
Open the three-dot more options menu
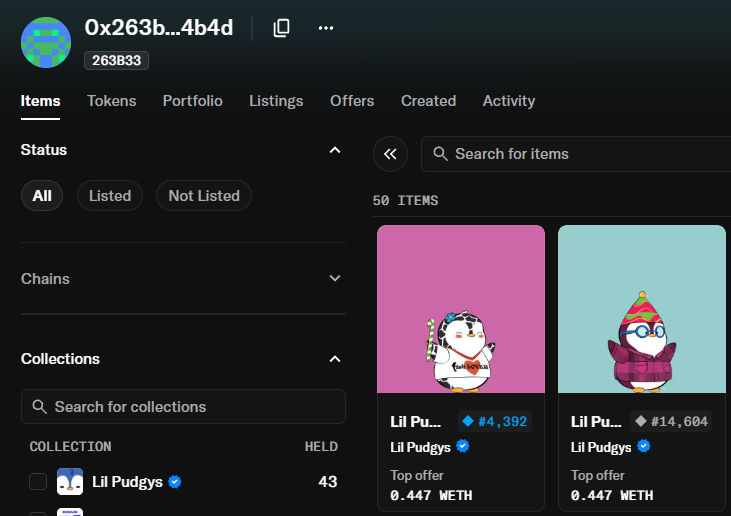325,28
